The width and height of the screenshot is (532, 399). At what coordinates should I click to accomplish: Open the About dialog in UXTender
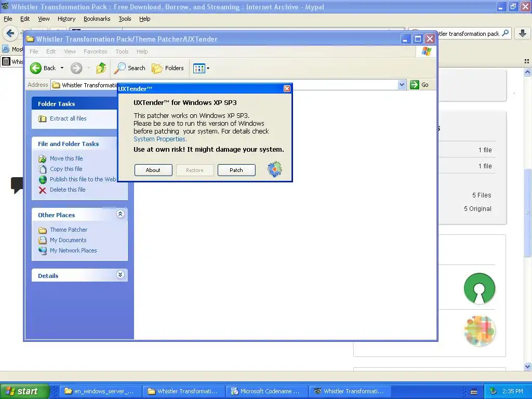click(153, 170)
